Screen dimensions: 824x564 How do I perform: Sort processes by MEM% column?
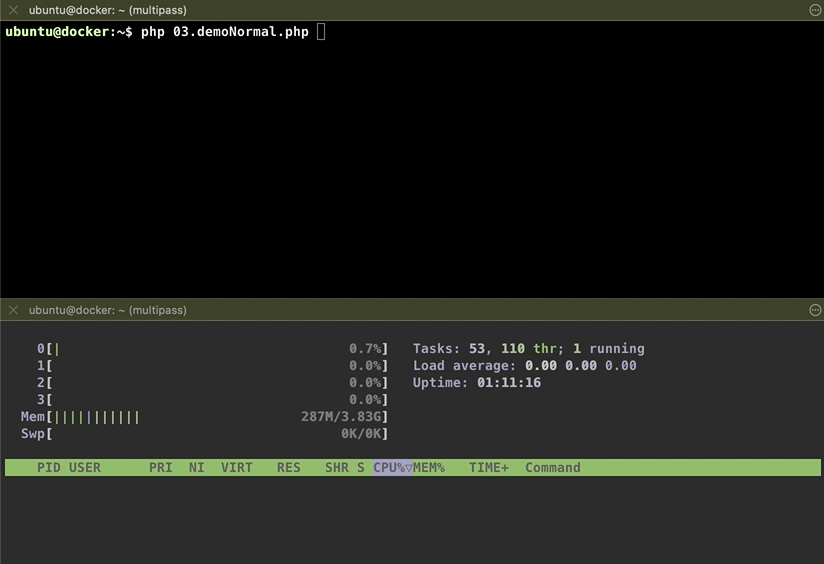(x=429, y=467)
